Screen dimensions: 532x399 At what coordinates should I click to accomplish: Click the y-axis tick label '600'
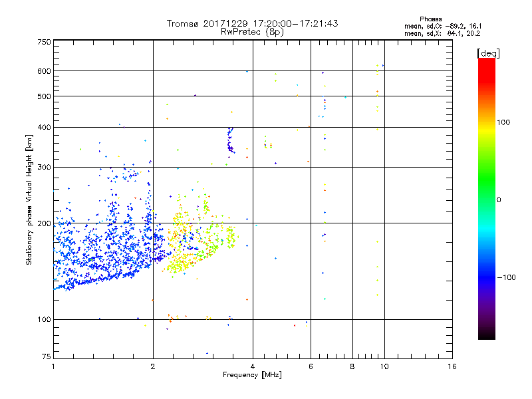[45, 71]
